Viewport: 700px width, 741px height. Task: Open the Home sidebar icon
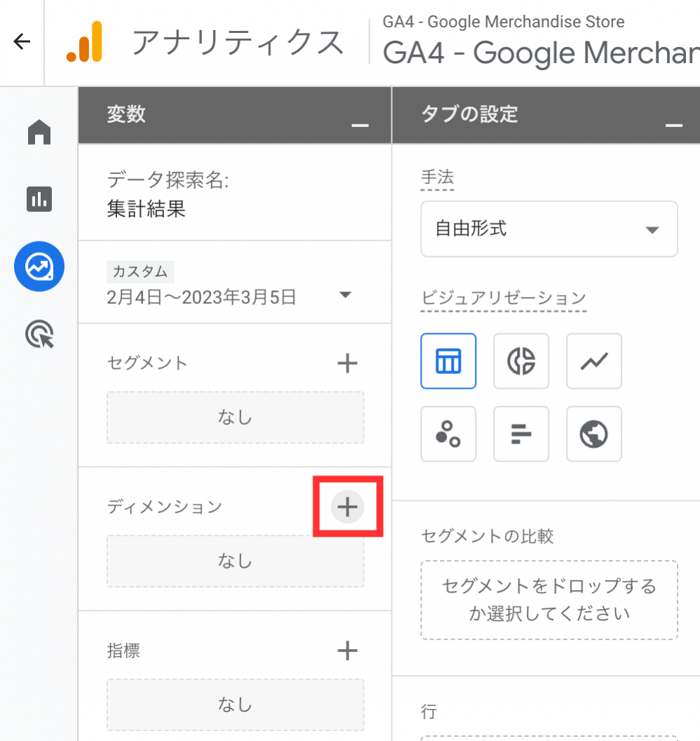click(39, 132)
